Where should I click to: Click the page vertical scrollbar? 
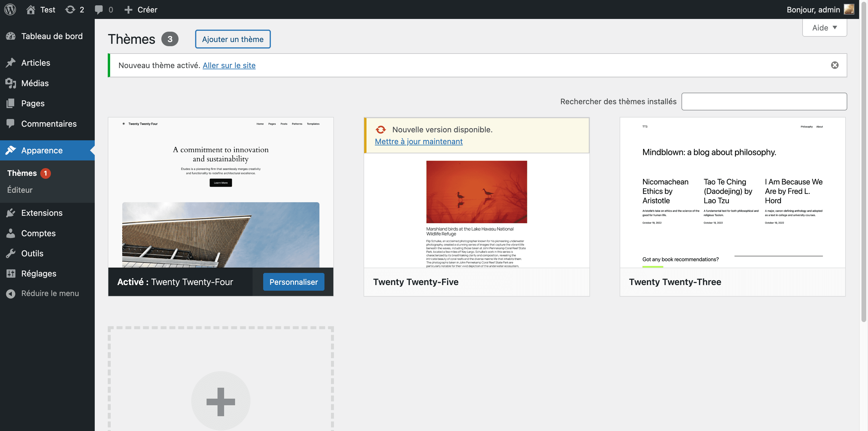(x=863, y=162)
